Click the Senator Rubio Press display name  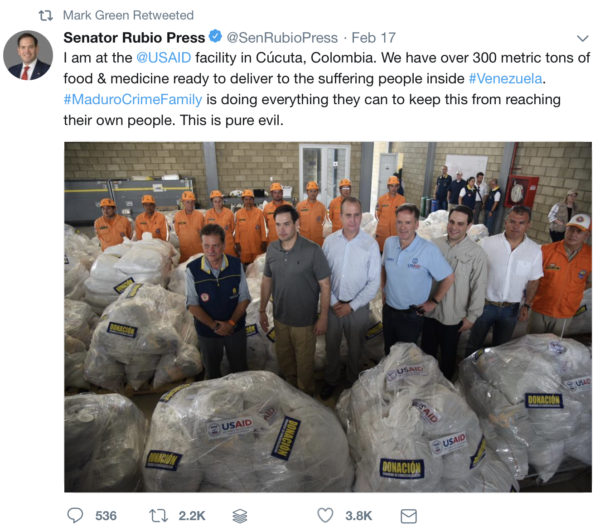tap(134, 37)
